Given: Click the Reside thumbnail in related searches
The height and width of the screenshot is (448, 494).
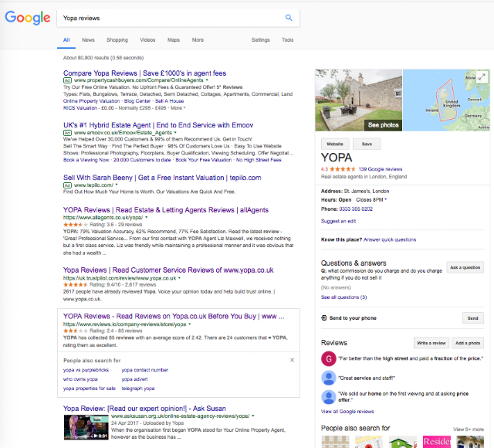Looking at the screenshot, I should pos(437,442).
